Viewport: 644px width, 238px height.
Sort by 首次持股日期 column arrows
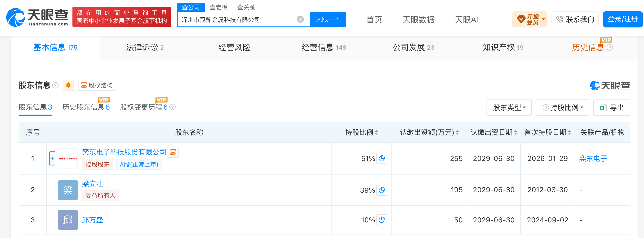click(570, 132)
